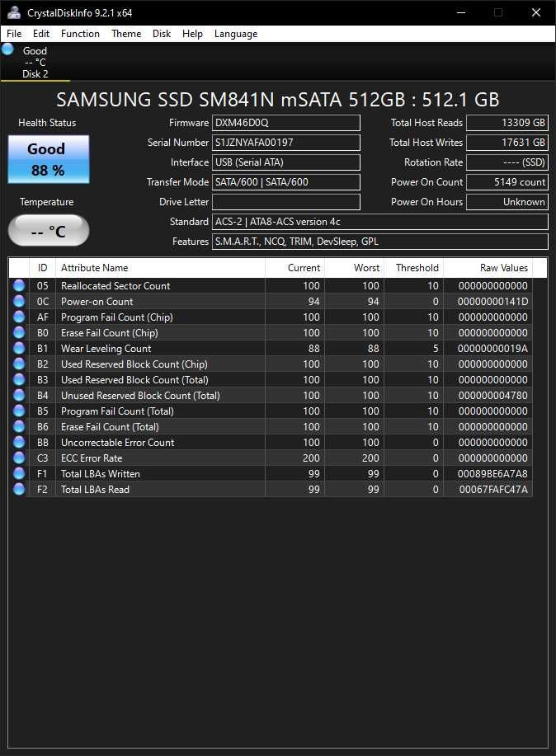Select the Total LBAs Written attribute name
The width and height of the screenshot is (556, 756).
(101, 474)
